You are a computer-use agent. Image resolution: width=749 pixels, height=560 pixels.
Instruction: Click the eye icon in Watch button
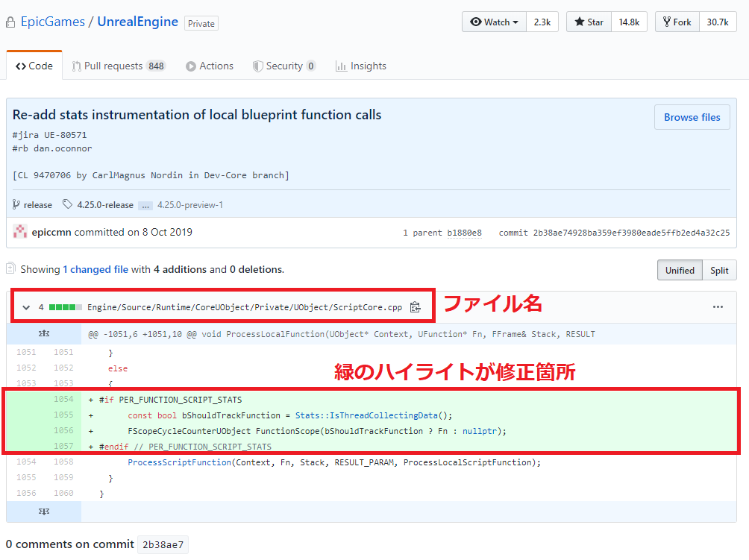click(476, 22)
